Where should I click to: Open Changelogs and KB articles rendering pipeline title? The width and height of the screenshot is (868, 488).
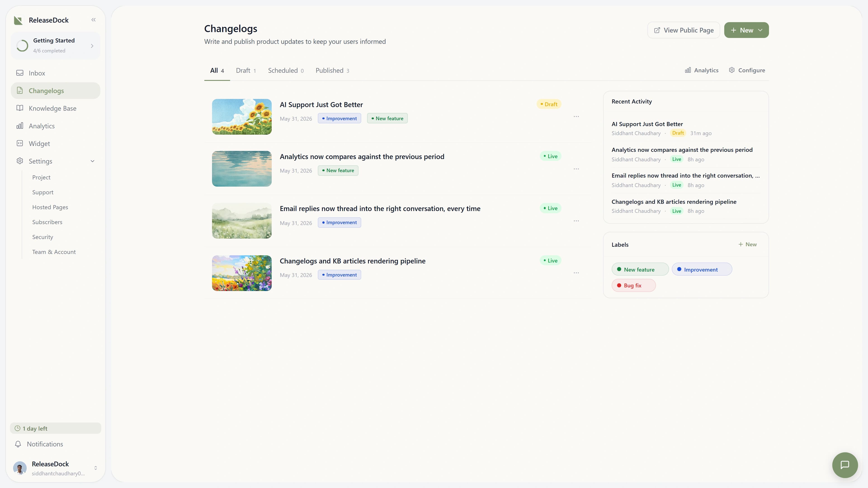352,261
